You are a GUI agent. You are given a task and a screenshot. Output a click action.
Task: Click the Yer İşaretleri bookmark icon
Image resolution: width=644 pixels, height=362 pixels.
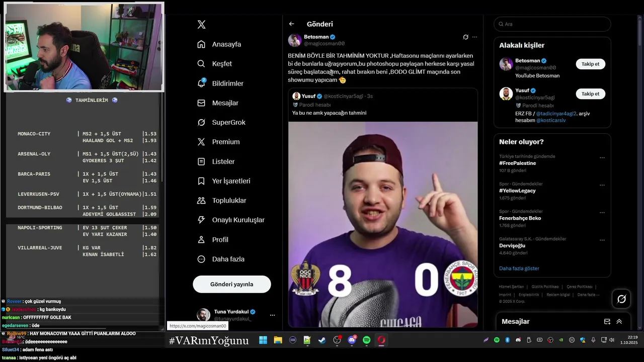pos(201,181)
